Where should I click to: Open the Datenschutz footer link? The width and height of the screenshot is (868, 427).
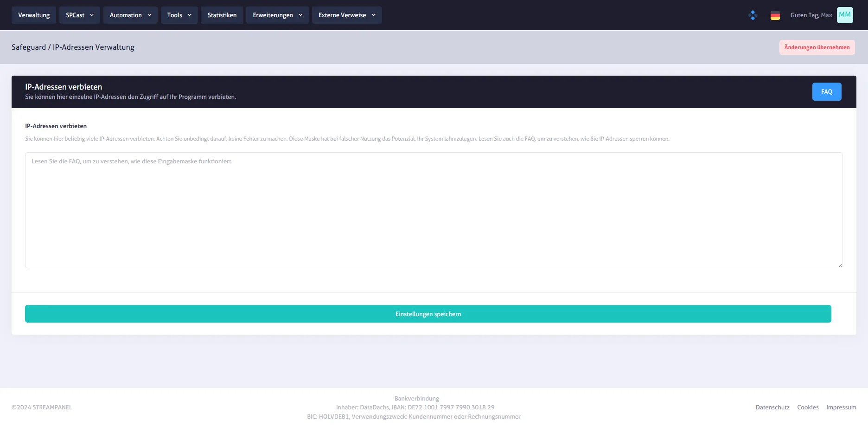point(772,408)
